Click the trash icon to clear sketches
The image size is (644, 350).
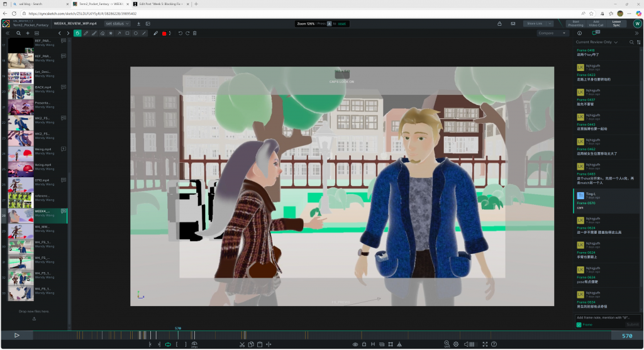click(195, 33)
